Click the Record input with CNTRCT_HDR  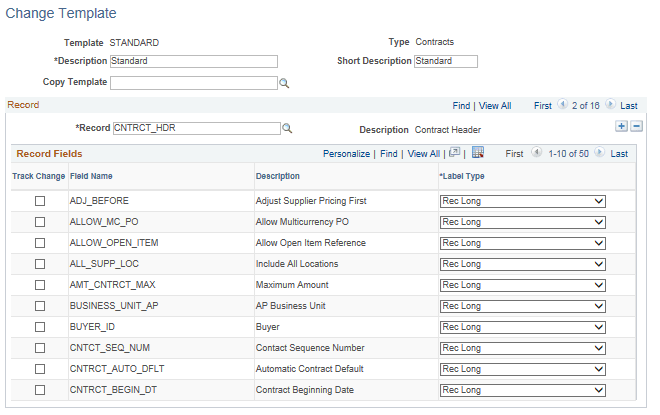(x=197, y=128)
